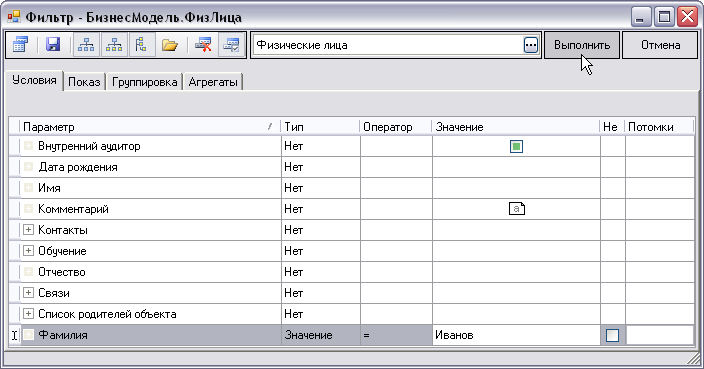Select the Комментарий parameter row
The width and height of the screenshot is (704, 369).
click(151, 209)
